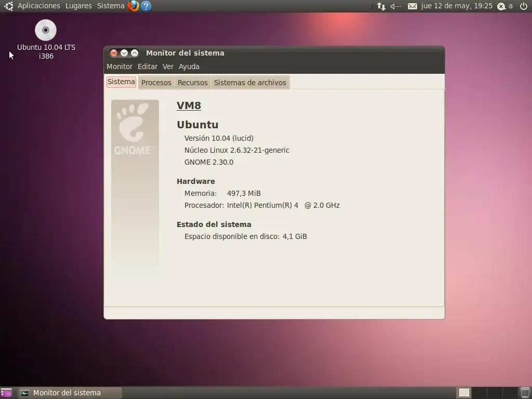The width and height of the screenshot is (532, 399).
Task: Switch to the Sistema tab
Action: [x=121, y=82]
